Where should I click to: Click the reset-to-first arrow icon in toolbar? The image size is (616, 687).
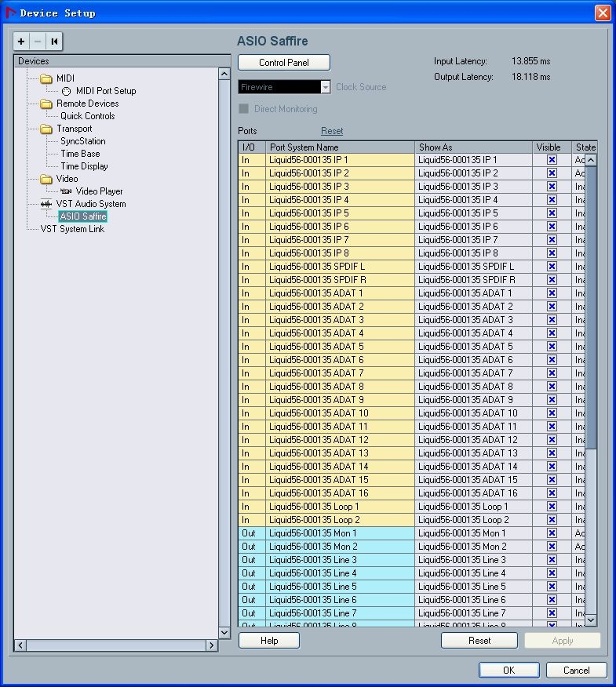(x=54, y=42)
